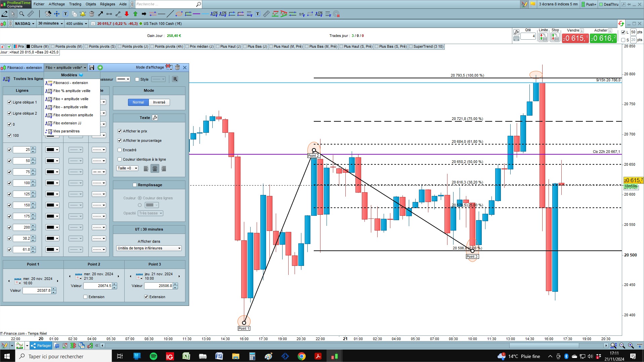Open color swatch for level 61.8
Screen dimensions: 644x362
click(52, 249)
